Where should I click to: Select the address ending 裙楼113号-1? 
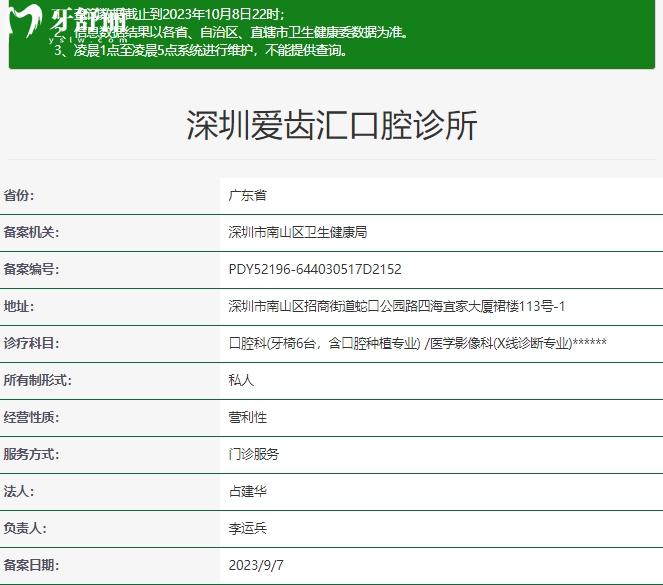pos(397,306)
